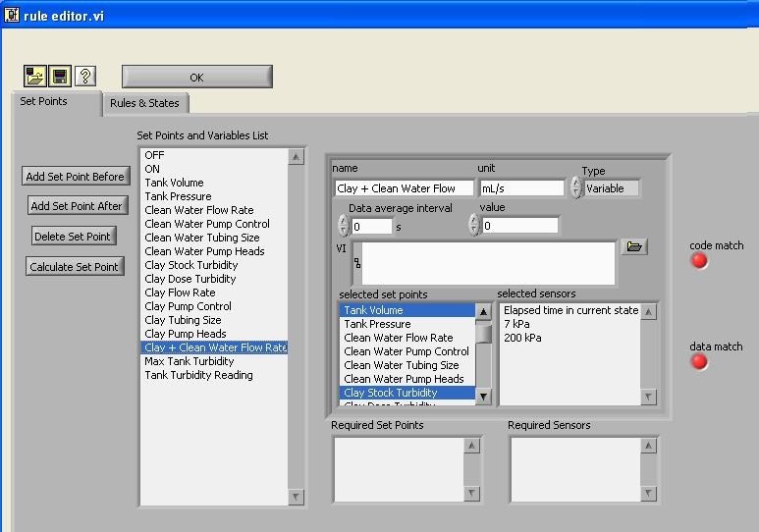Open the Type selector showing Variable
The width and height of the screenshot is (759, 532).
tap(612, 188)
